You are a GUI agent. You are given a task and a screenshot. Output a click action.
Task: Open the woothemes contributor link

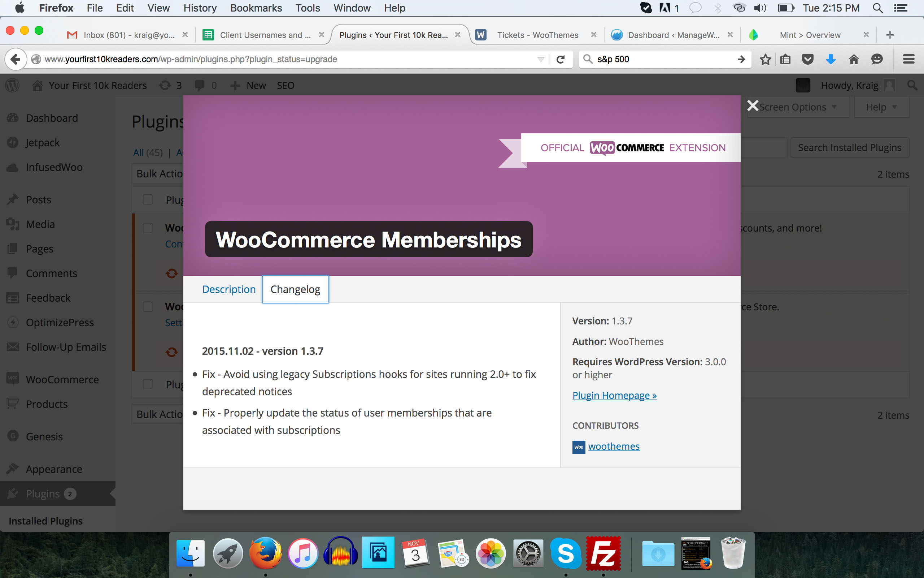pyautogui.click(x=614, y=447)
